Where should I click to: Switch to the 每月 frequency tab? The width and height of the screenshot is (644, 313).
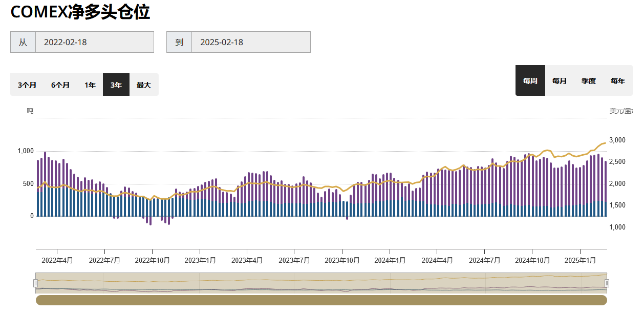560,80
